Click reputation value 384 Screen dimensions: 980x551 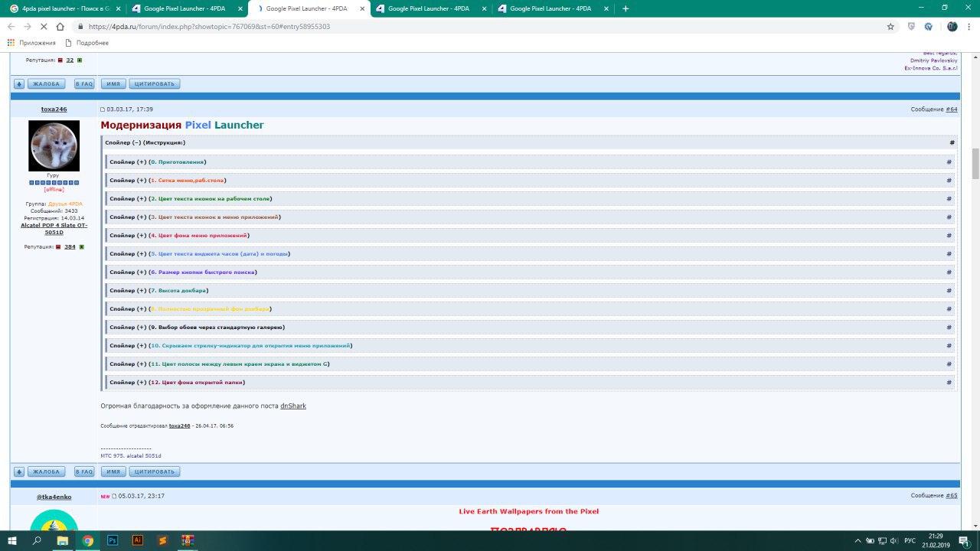[70, 247]
